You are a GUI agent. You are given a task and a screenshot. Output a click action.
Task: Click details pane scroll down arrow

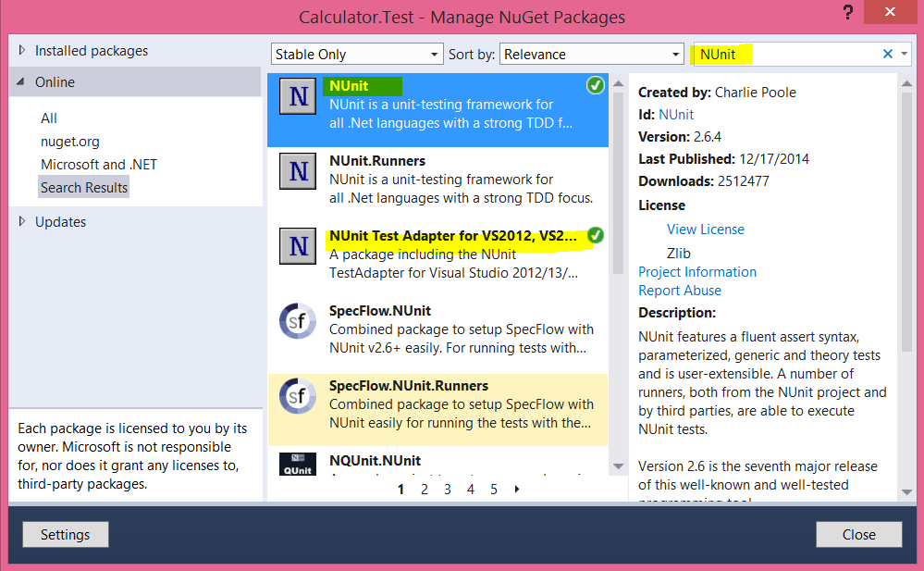click(x=907, y=492)
